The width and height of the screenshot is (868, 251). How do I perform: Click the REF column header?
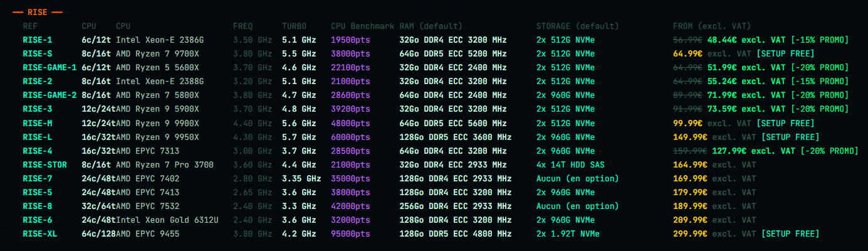point(30,26)
